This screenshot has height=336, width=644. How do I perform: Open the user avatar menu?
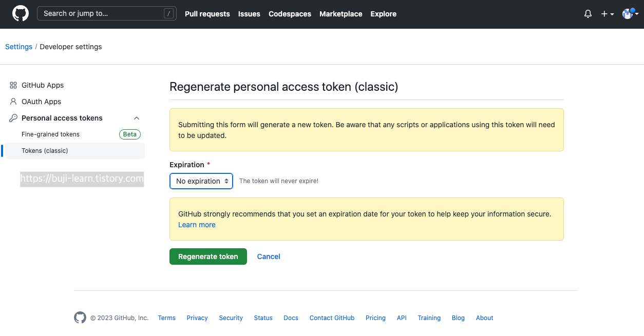tap(630, 14)
